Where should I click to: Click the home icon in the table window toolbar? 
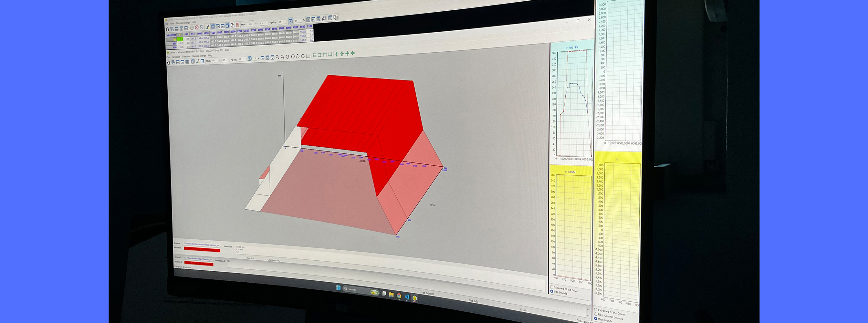pyautogui.click(x=167, y=29)
